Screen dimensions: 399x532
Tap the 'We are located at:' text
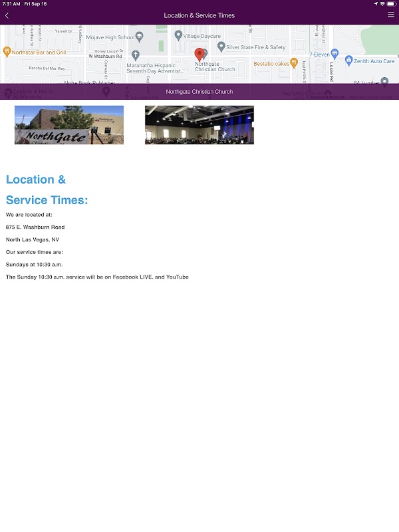tap(29, 215)
